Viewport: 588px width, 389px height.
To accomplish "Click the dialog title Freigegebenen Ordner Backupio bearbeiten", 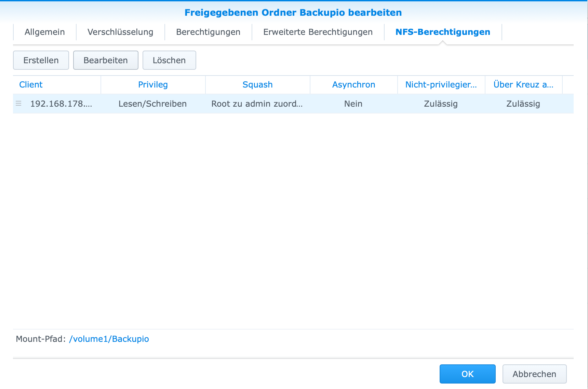I will pyautogui.click(x=293, y=12).
